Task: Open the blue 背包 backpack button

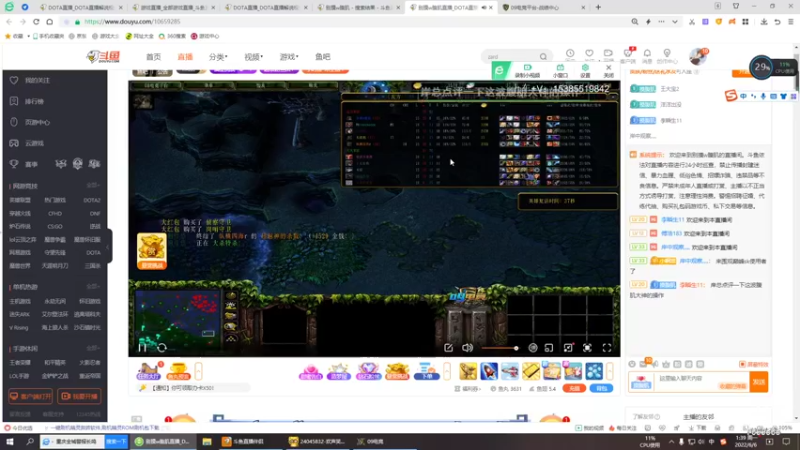Action: [x=602, y=389]
